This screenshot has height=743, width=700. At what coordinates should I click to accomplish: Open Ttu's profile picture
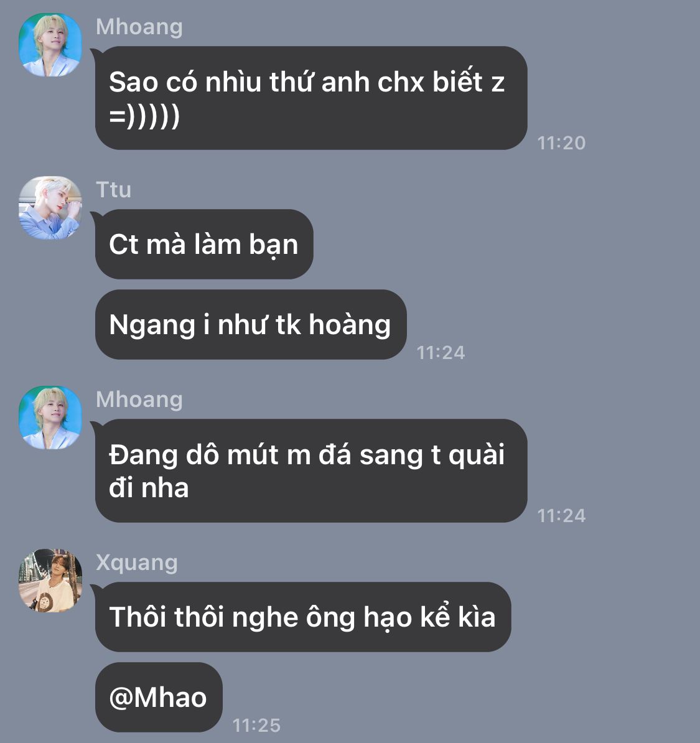tap(50, 208)
